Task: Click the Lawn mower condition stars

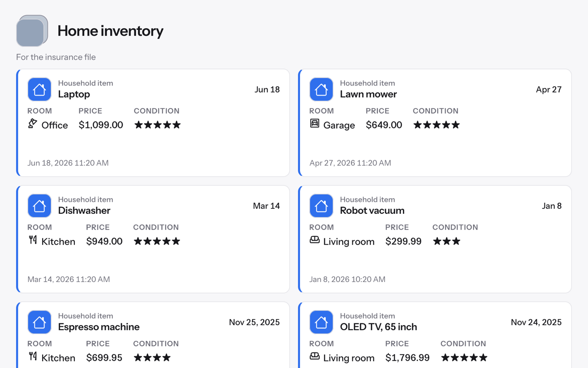Action: coord(436,125)
